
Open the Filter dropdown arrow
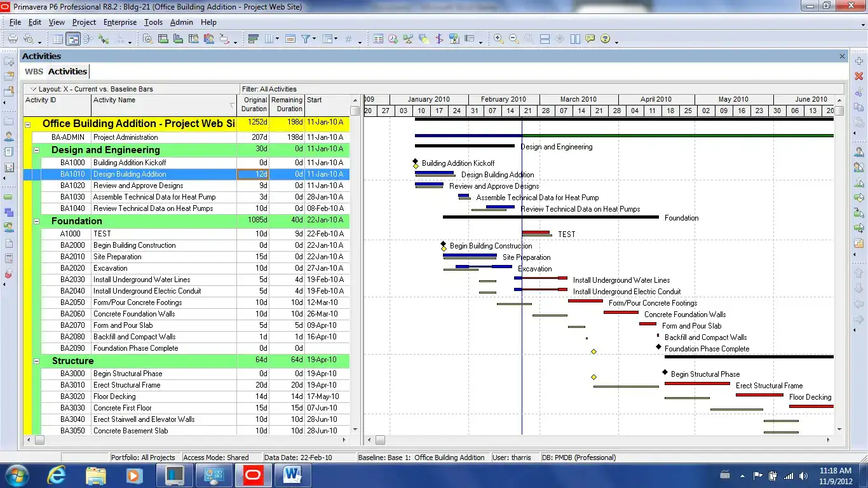tap(315, 38)
